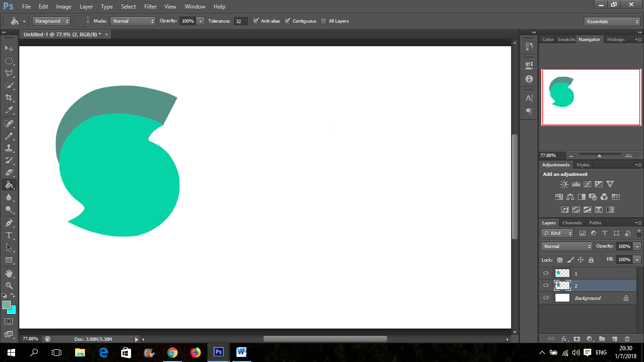The height and width of the screenshot is (362, 644).
Task: Select the Move tool
Action: click(9, 48)
